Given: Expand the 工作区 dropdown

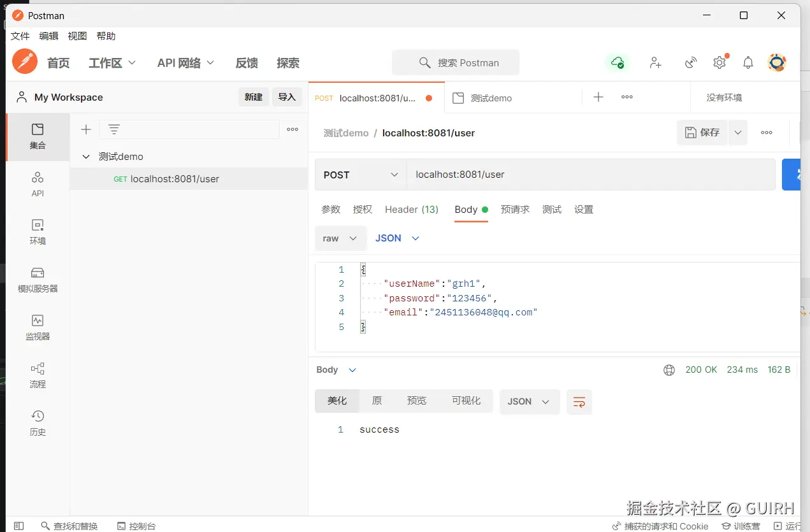Looking at the screenshot, I should tap(112, 62).
